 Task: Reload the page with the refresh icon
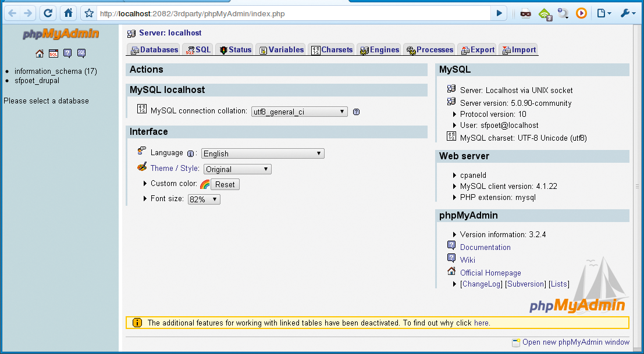pos(48,13)
